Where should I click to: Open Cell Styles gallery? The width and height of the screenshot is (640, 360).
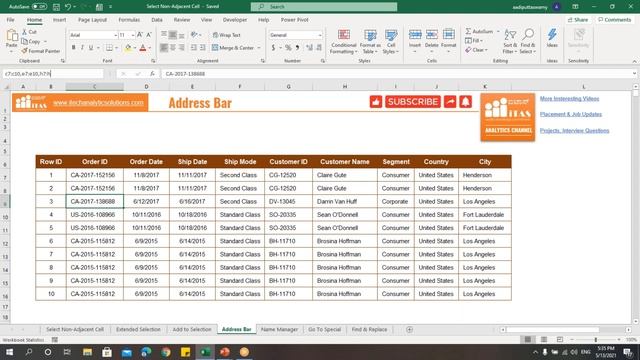pos(391,41)
